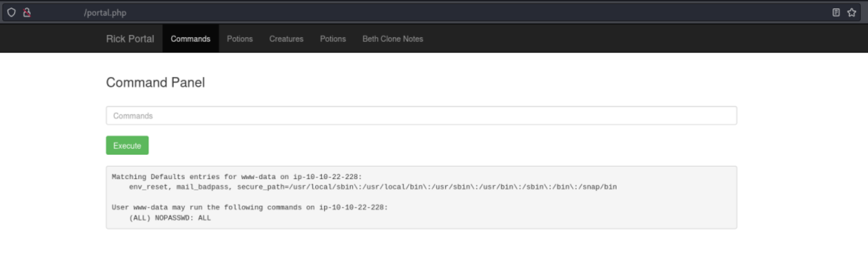Focus the Commands text input field
The image size is (868, 253).
pos(421,116)
